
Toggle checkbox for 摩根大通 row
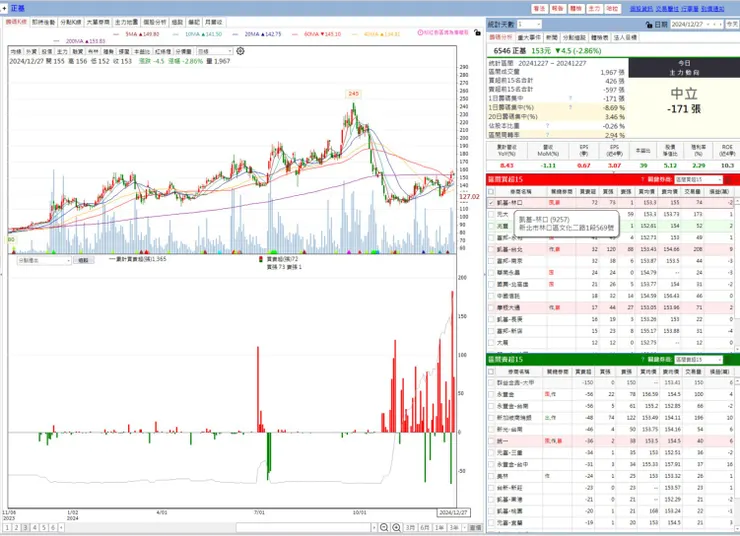pos(491,308)
